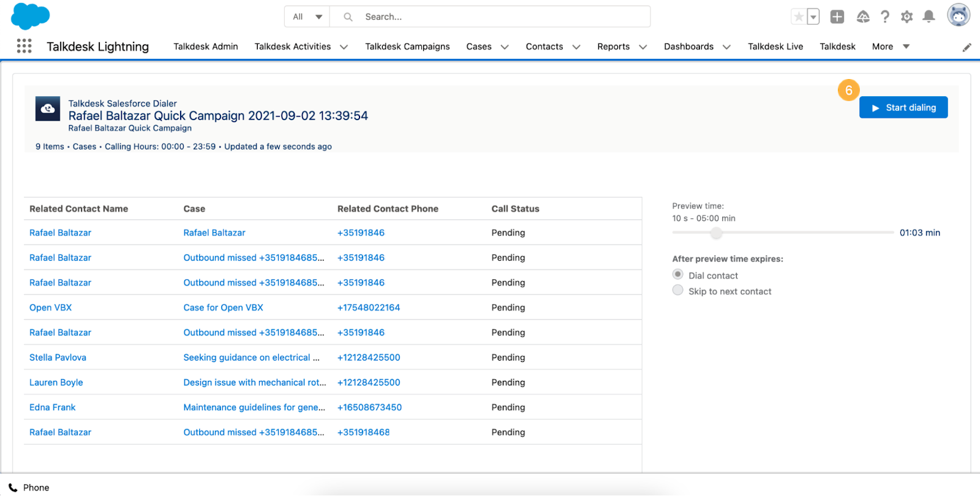Open the Open VBX contact link

[x=50, y=308]
